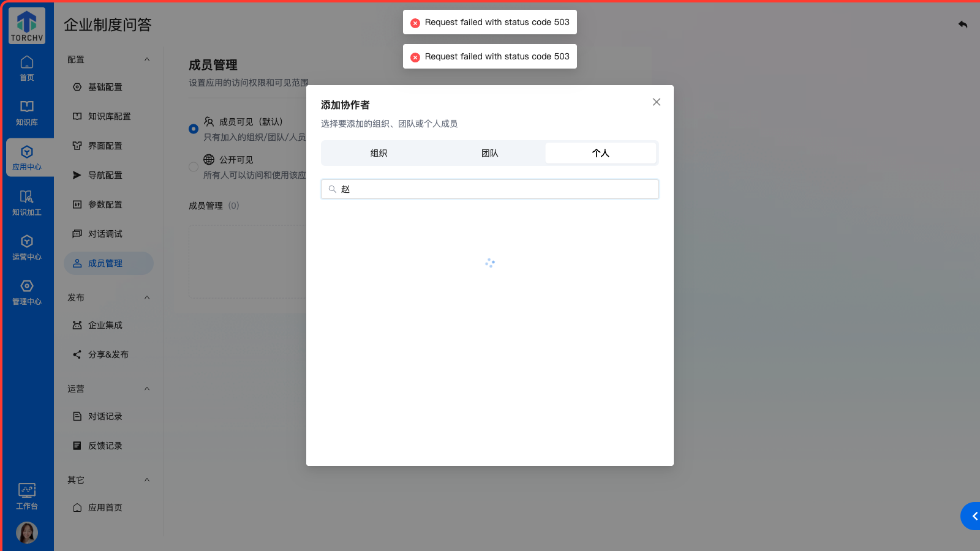Open 运营中心 sidebar icon
The width and height of the screenshot is (980, 551).
(x=27, y=248)
